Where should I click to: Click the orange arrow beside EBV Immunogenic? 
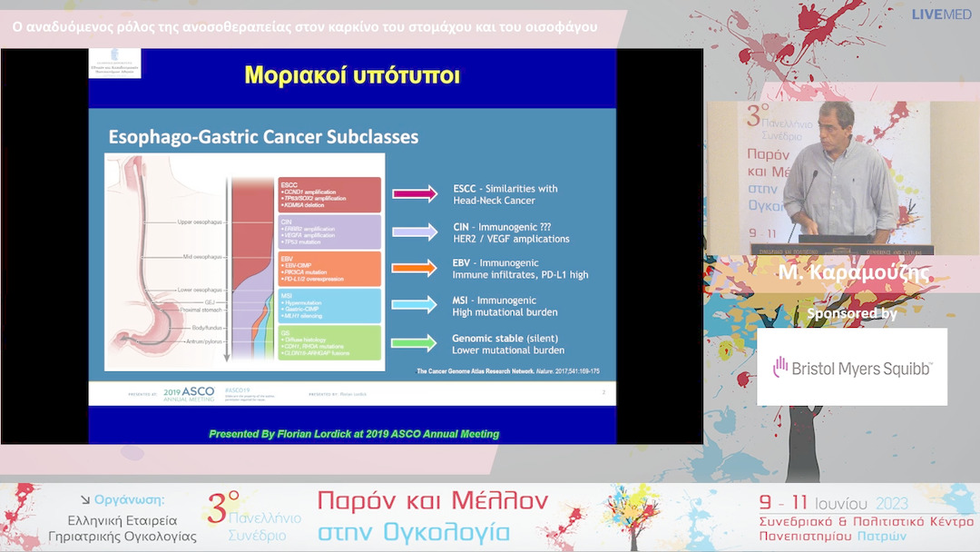(x=415, y=268)
